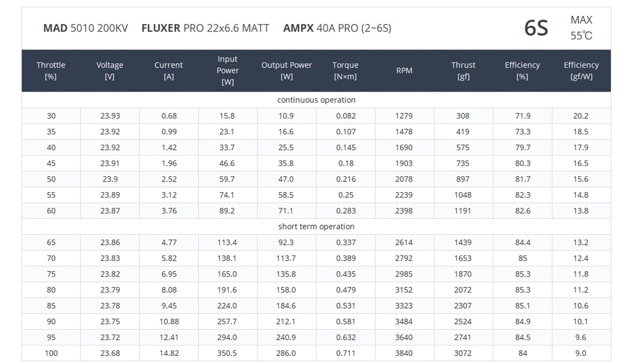Select the Voltage [V] column header
Image resolution: width=631 pixels, height=364 pixels.
click(110, 71)
